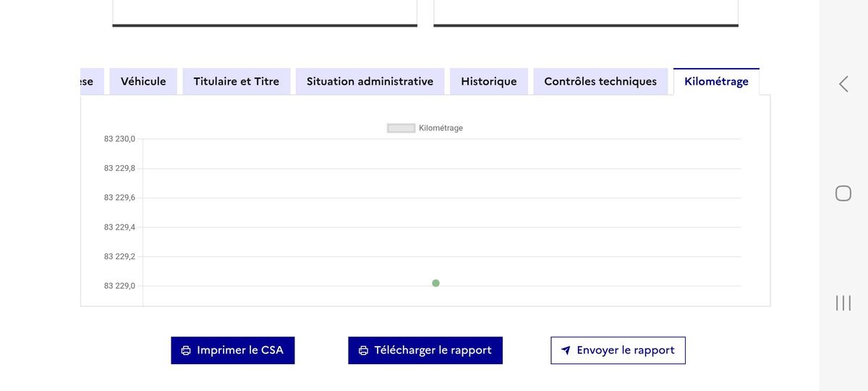Image resolution: width=868 pixels, height=391 pixels.
Task: Click the 83 230,0 axis label
Action: (x=119, y=139)
